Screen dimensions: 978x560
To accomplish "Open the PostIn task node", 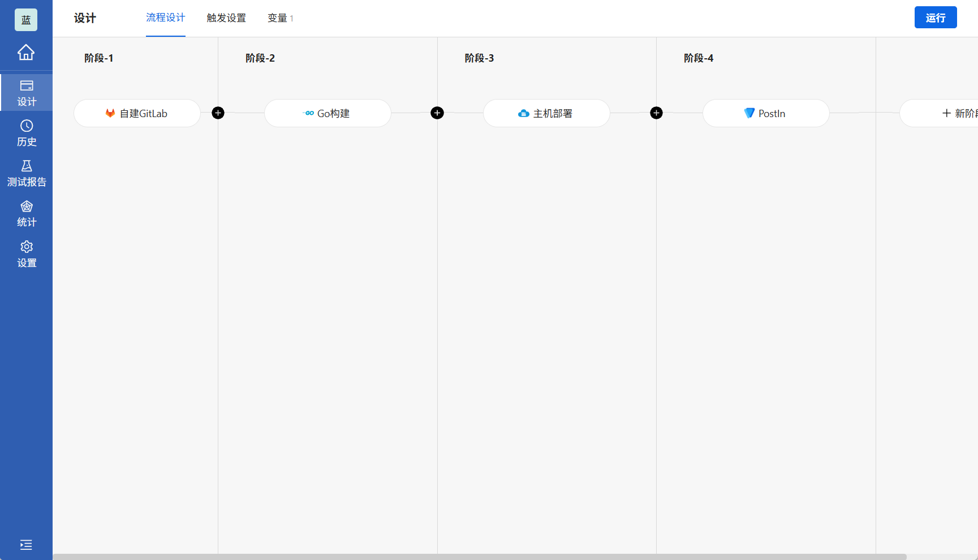I will pos(766,113).
